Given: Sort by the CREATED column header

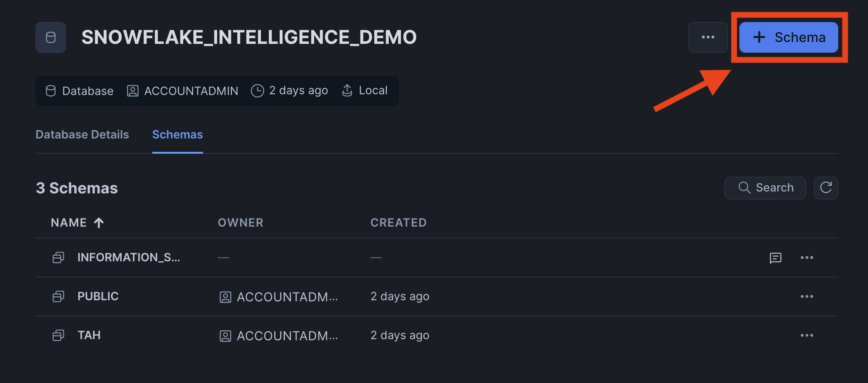Looking at the screenshot, I should tap(398, 223).
